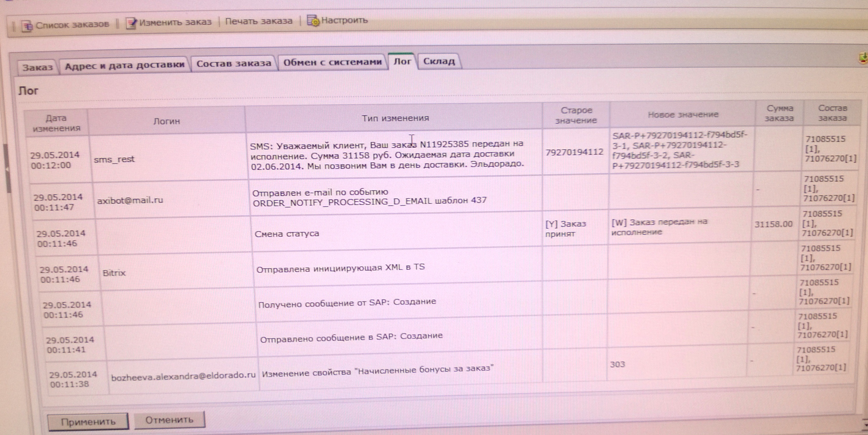Click the Дата изменения column header
This screenshot has width=868, height=435.
[x=56, y=123]
